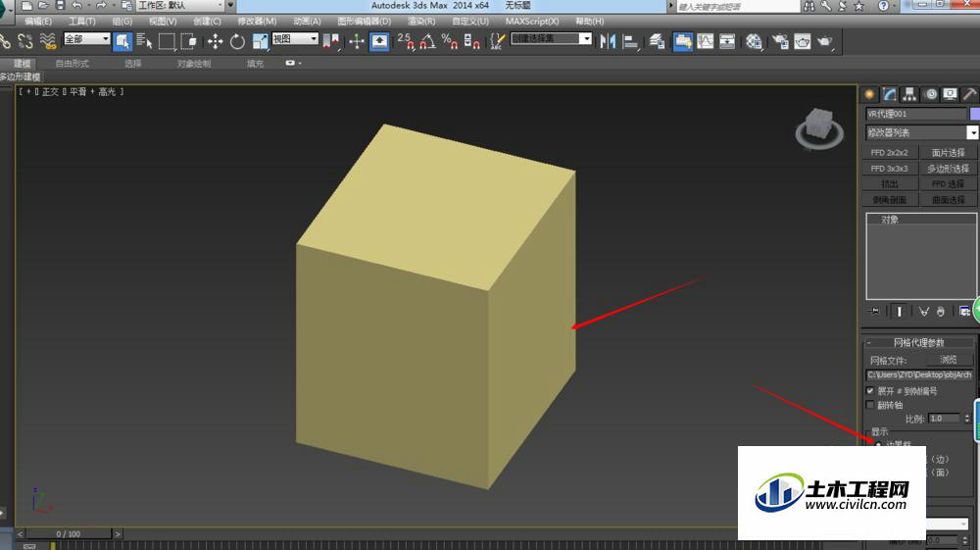
Task: Toggle the Window/Crossing selection mode
Action: [x=189, y=42]
